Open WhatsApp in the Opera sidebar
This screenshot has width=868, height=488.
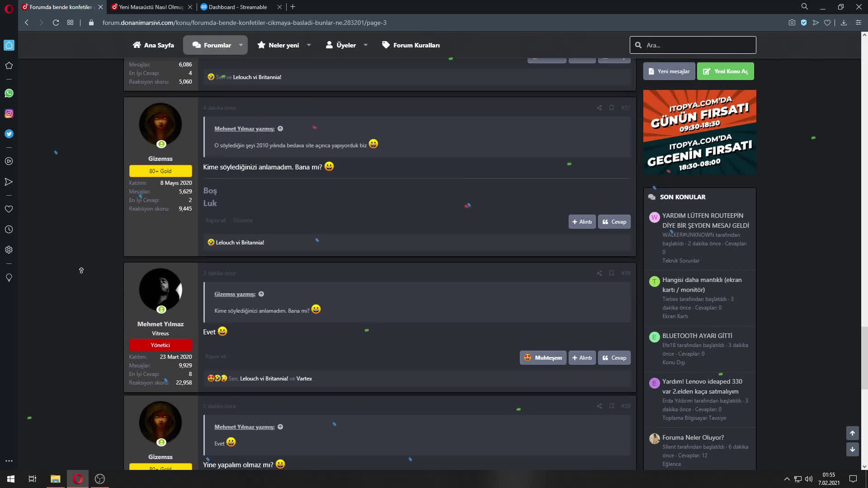click(x=9, y=93)
